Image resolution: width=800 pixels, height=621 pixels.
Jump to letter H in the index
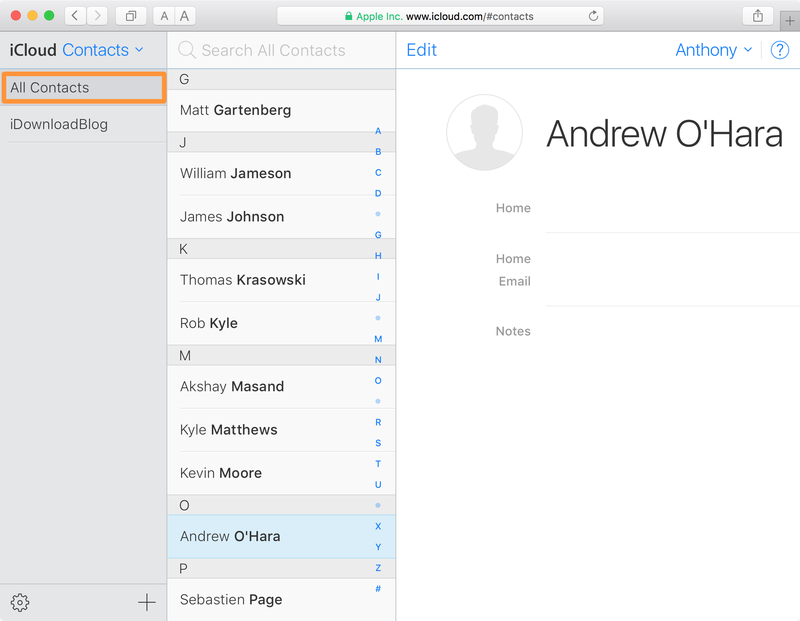click(x=378, y=256)
